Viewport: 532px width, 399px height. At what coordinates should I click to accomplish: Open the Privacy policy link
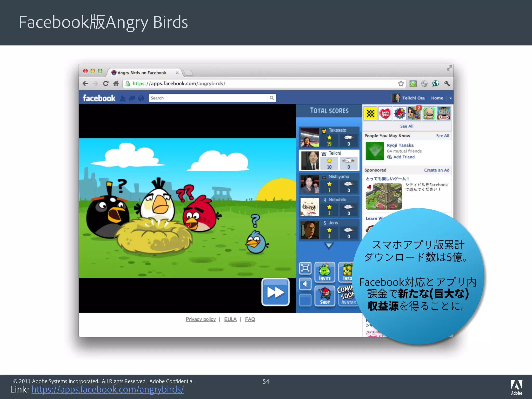coord(201,319)
